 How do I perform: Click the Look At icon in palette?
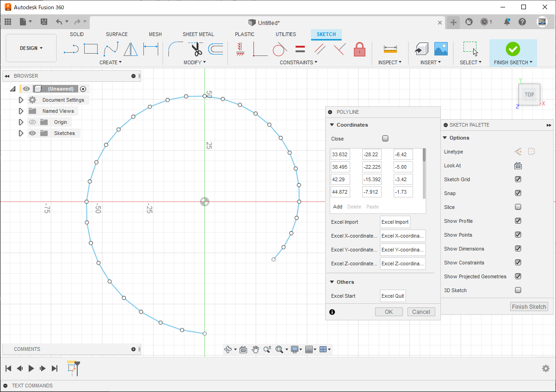pos(518,165)
